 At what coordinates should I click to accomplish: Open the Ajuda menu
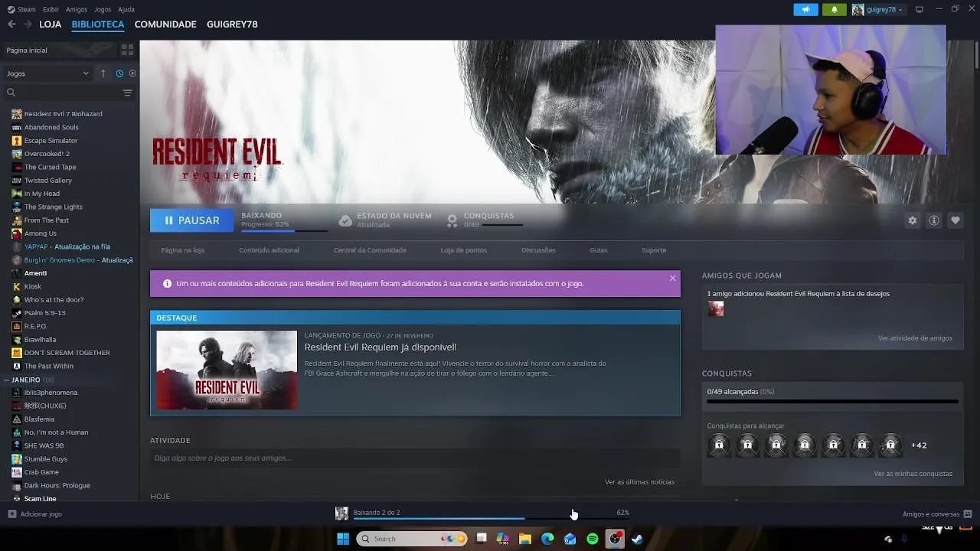[126, 9]
